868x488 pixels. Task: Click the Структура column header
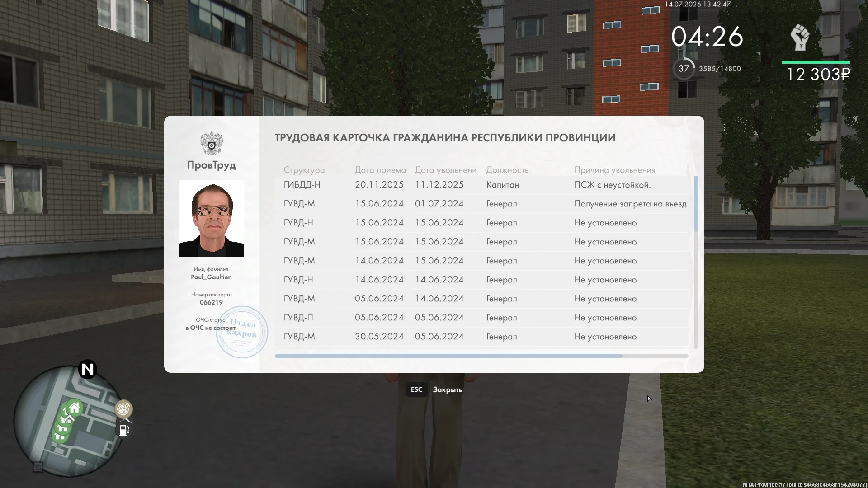click(304, 170)
